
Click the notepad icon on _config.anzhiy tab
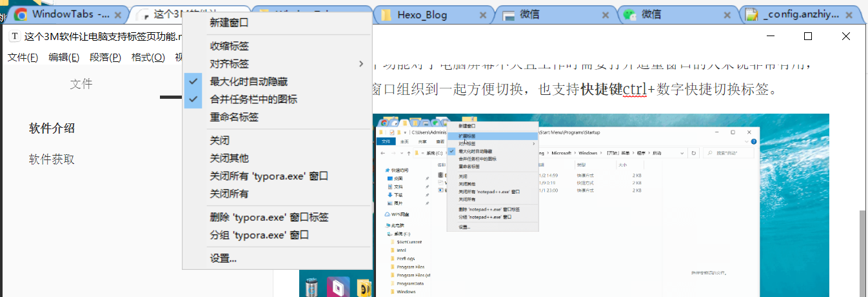click(x=751, y=15)
